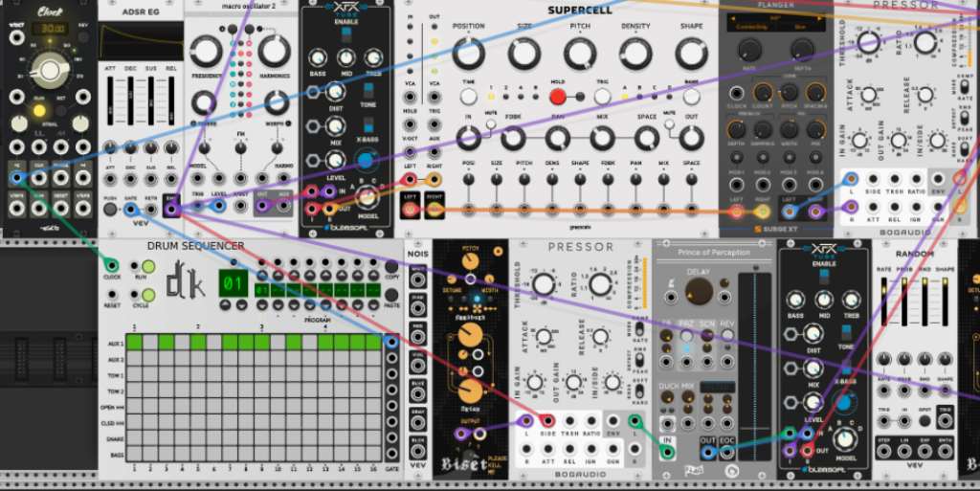Click the Delay knob on Biset module
Image resolution: width=980 pixels, height=491 pixels.
click(470, 391)
